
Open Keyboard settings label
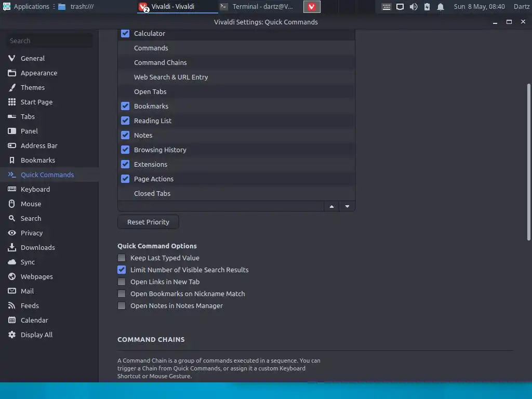click(x=35, y=189)
